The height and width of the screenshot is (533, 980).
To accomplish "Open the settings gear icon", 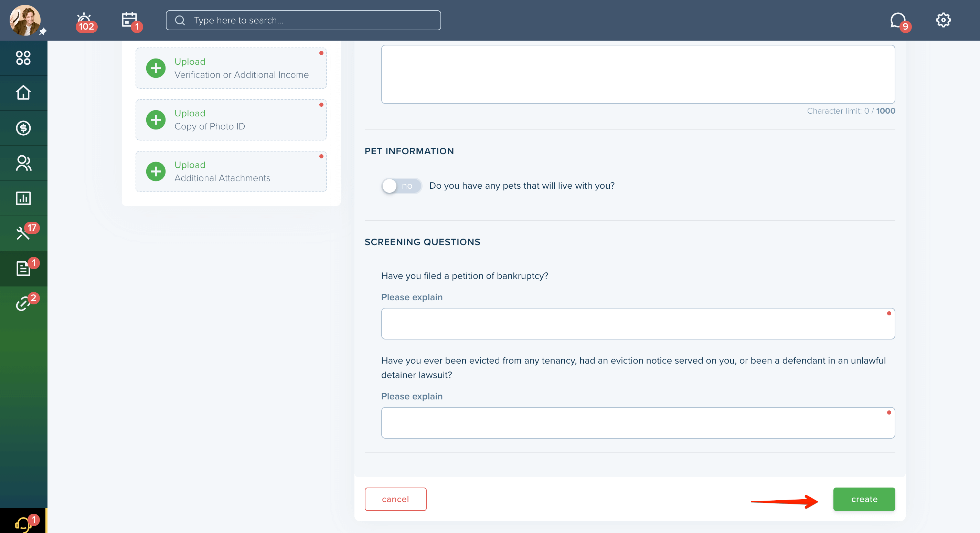I will 943,20.
